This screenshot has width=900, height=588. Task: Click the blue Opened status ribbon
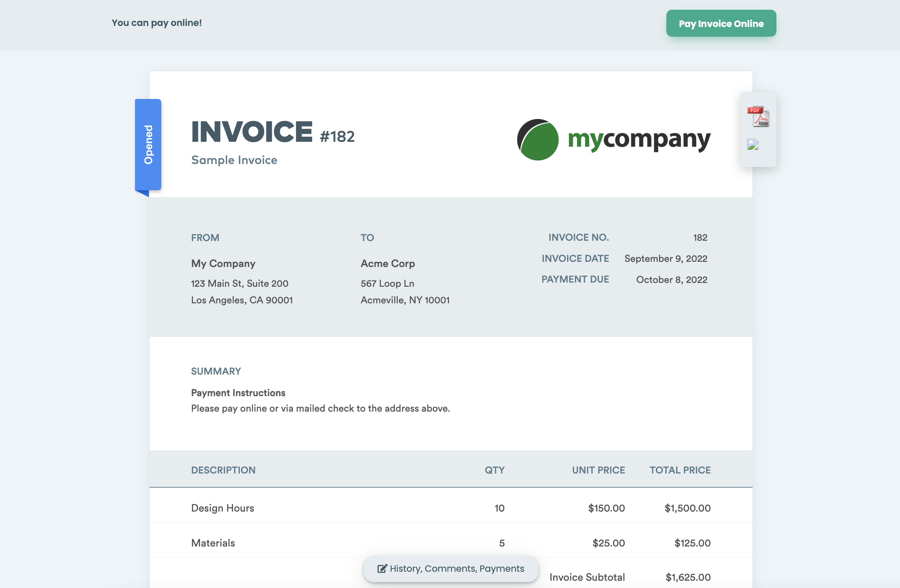[x=148, y=144]
